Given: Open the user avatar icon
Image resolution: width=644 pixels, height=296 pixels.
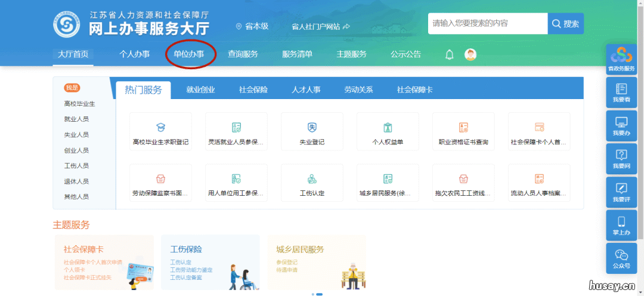Looking at the screenshot, I should coord(470,54).
